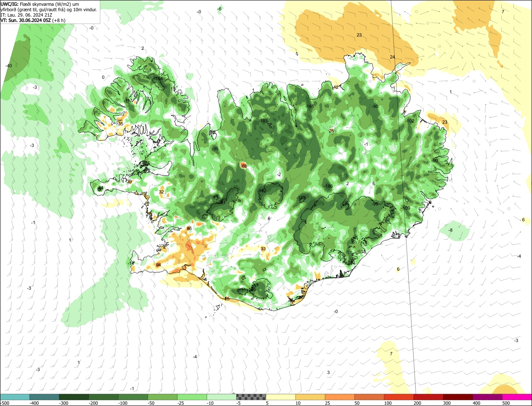Click the '32' value on the map
Viewport: 532px width, 406px height.
tap(161, 192)
